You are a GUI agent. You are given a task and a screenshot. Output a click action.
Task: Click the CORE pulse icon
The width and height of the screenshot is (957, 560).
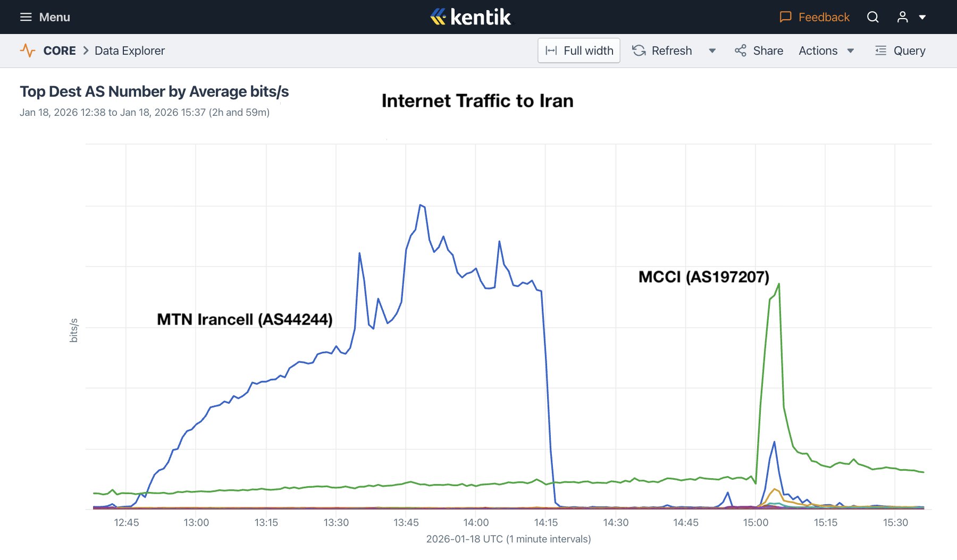(28, 50)
